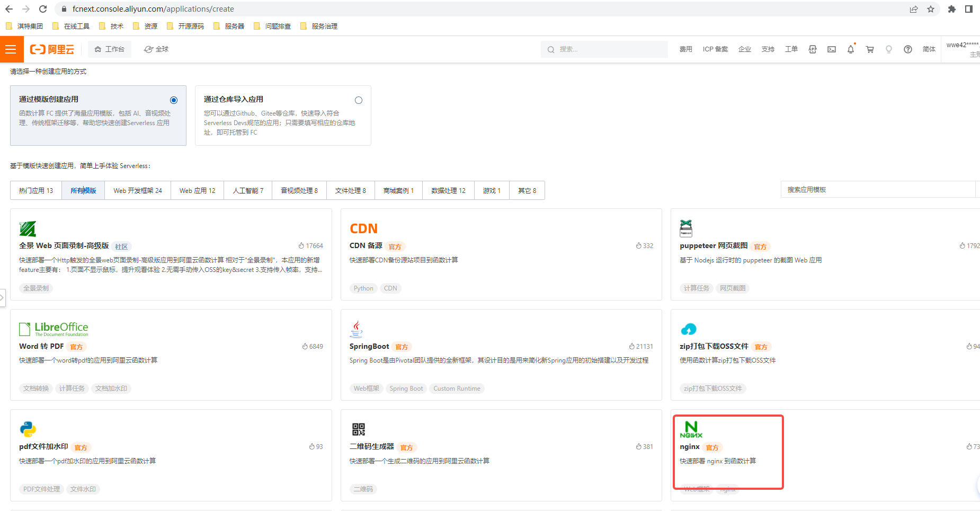Click the 全景录制 tag

(x=36, y=288)
